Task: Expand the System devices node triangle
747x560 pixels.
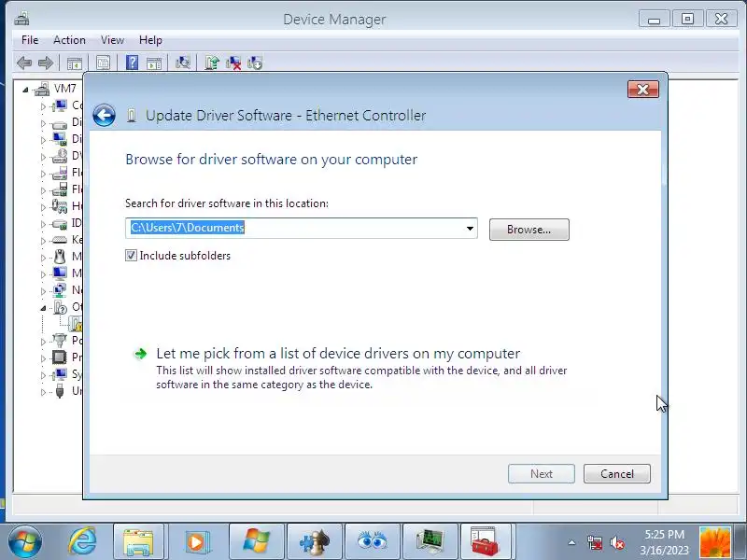Action: click(43, 375)
